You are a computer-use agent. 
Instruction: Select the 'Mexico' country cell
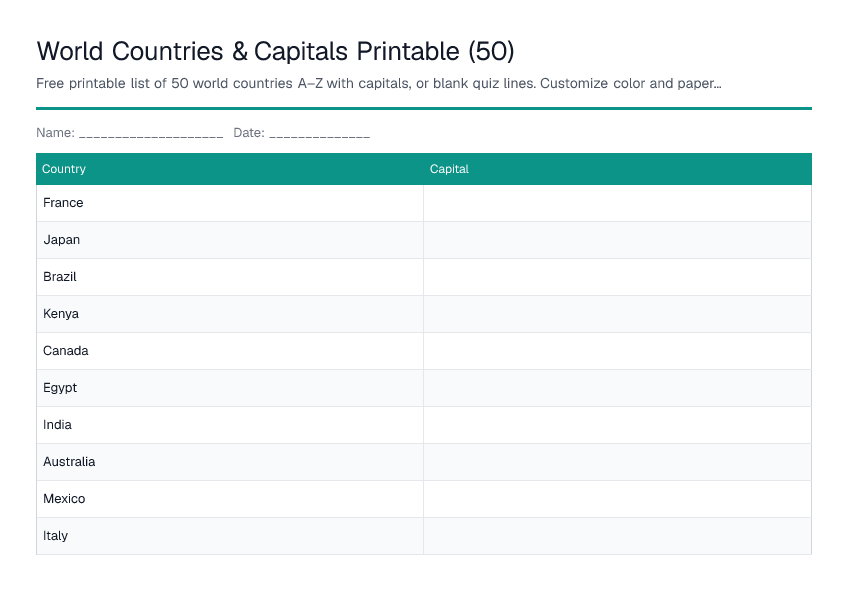click(230, 499)
